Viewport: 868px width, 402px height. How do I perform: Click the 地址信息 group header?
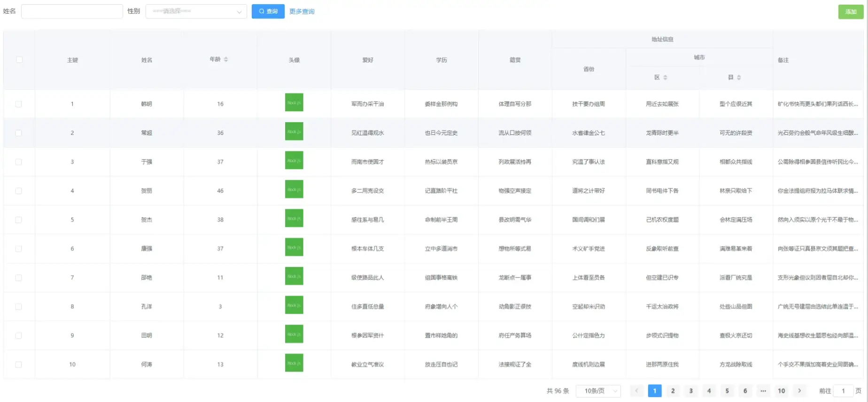[662, 39]
